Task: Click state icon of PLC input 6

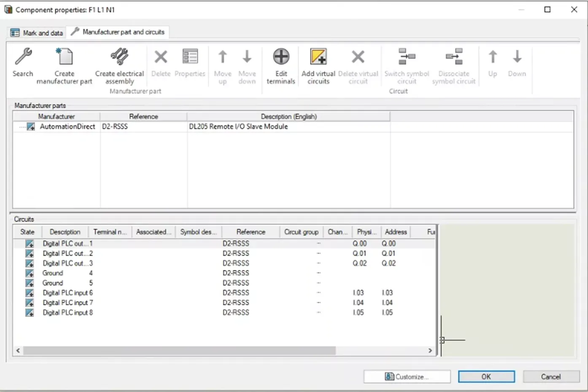Action: point(30,293)
